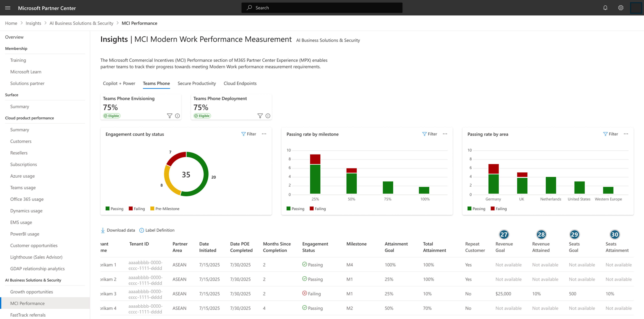Image resolution: width=644 pixels, height=319 pixels.
Task: Click the Download data arrow icon
Action: point(103,230)
